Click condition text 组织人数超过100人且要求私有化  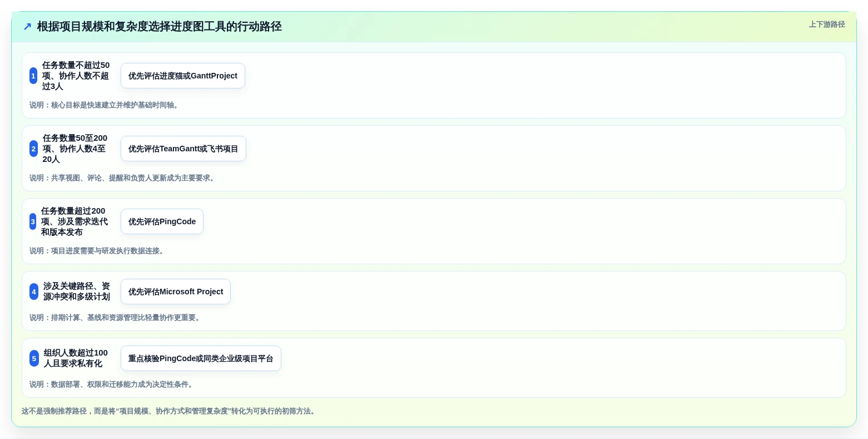pos(77,358)
